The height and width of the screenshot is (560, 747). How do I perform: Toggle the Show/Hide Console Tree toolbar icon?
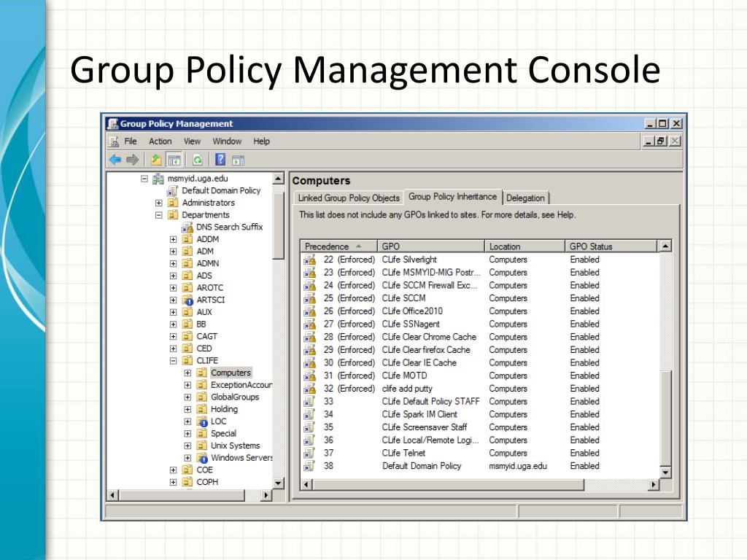(x=174, y=160)
